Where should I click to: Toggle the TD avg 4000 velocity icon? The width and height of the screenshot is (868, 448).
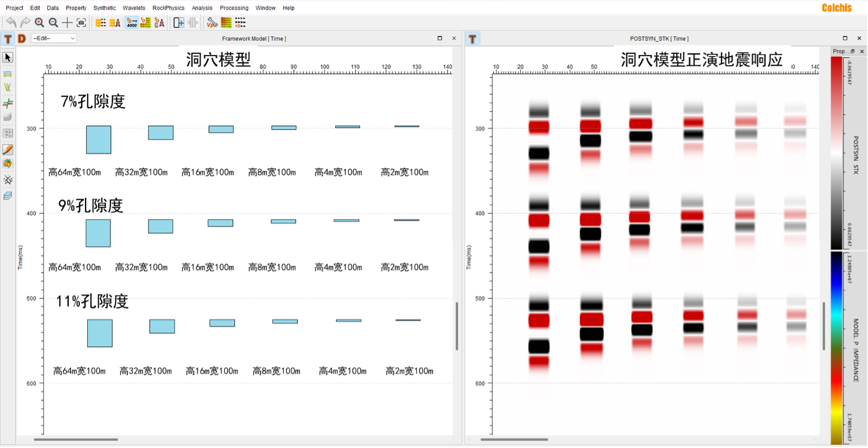131,23
